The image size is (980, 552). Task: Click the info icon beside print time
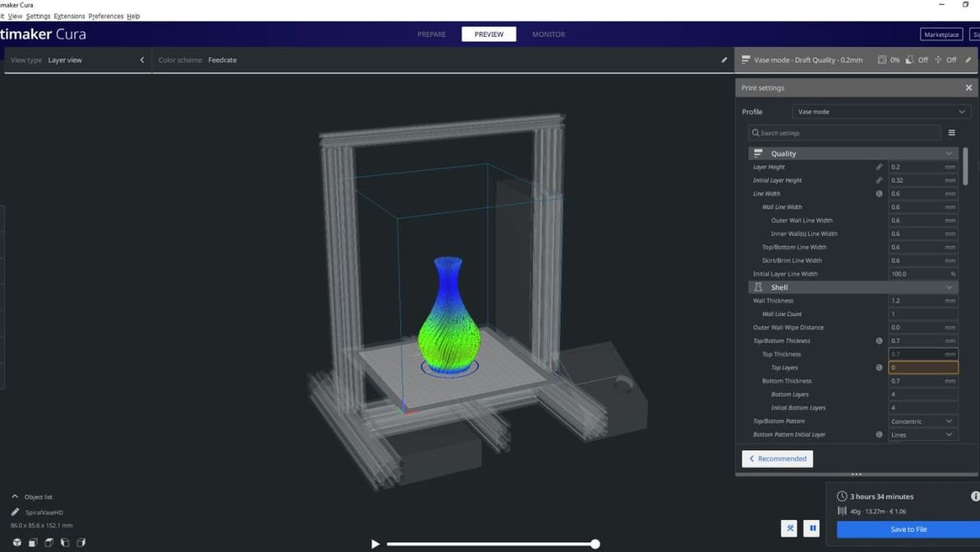(975, 496)
